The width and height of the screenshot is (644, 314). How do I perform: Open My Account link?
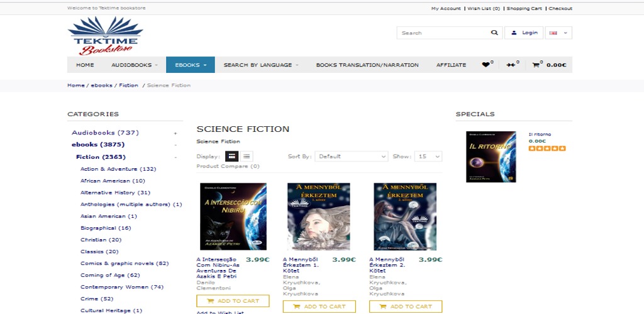point(446,8)
